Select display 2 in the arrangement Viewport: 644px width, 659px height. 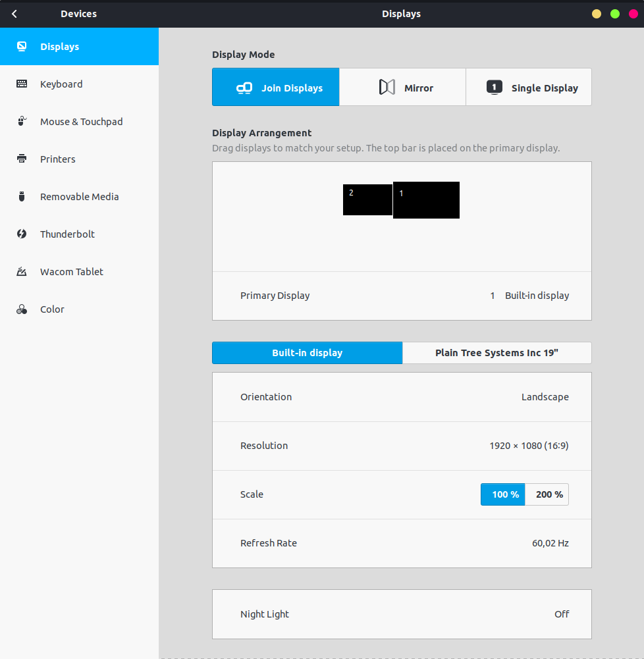tap(368, 199)
